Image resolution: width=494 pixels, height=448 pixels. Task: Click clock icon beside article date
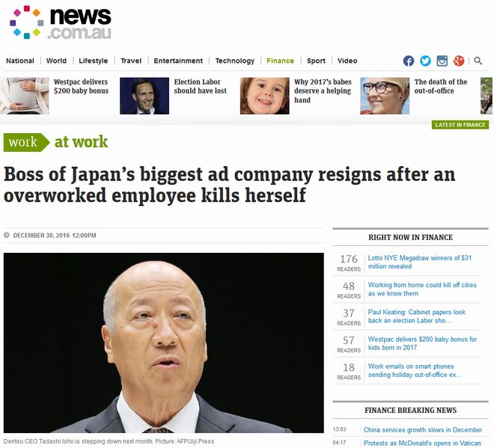pyautogui.click(x=7, y=235)
